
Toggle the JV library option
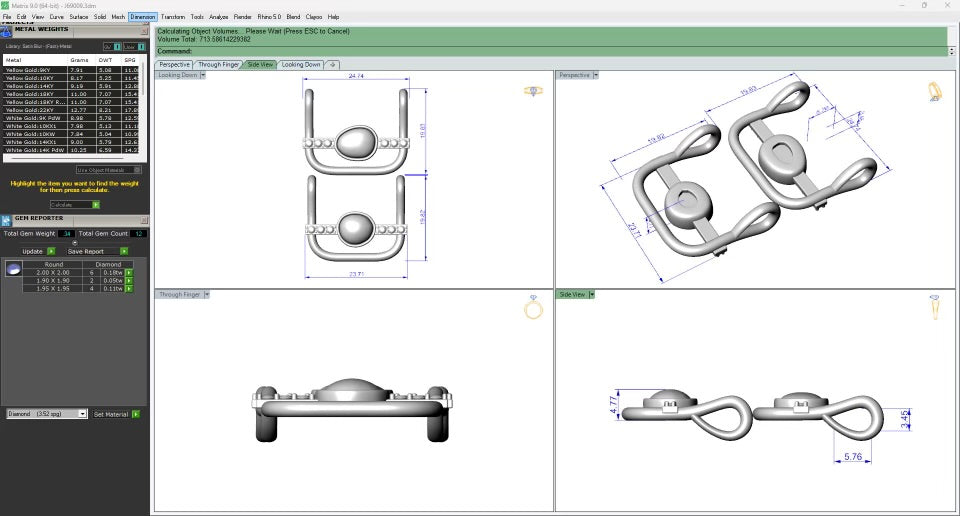117,46
